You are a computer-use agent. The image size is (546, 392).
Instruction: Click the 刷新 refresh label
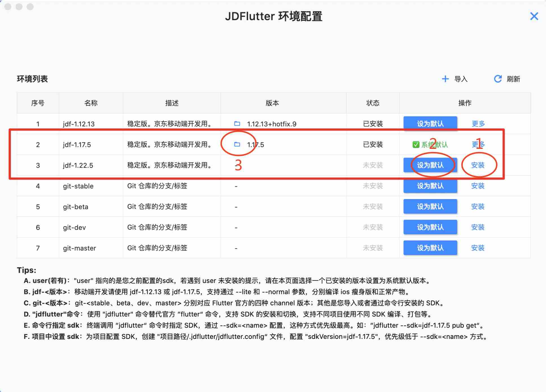[x=513, y=79]
